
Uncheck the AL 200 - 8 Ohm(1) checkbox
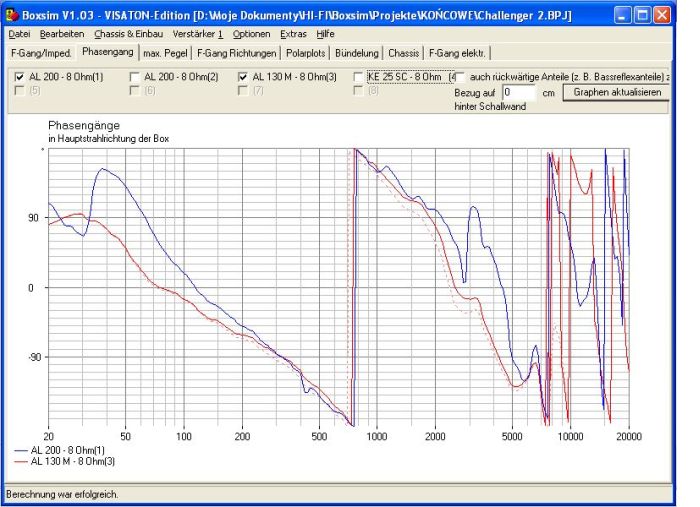(x=20, y=77)
